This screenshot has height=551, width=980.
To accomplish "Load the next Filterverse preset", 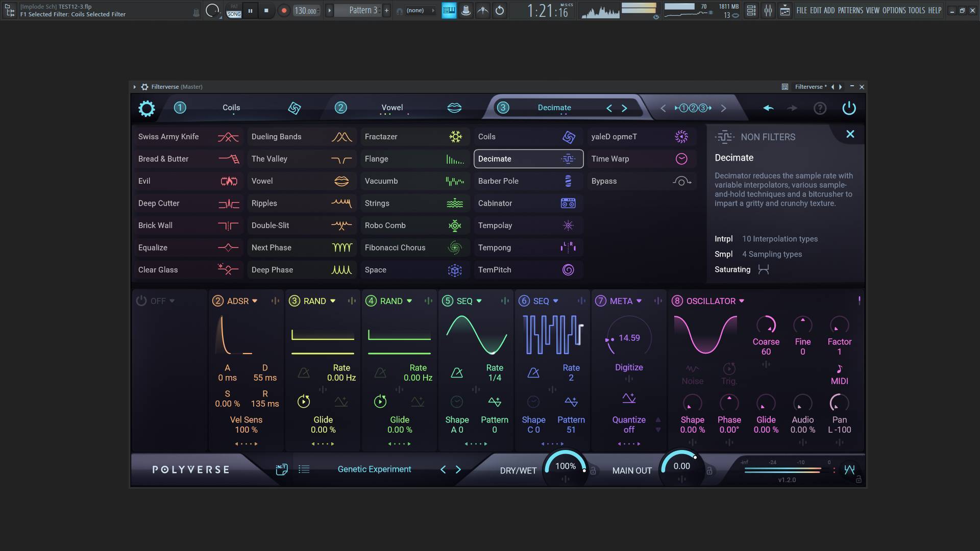I will click(458, 469).
